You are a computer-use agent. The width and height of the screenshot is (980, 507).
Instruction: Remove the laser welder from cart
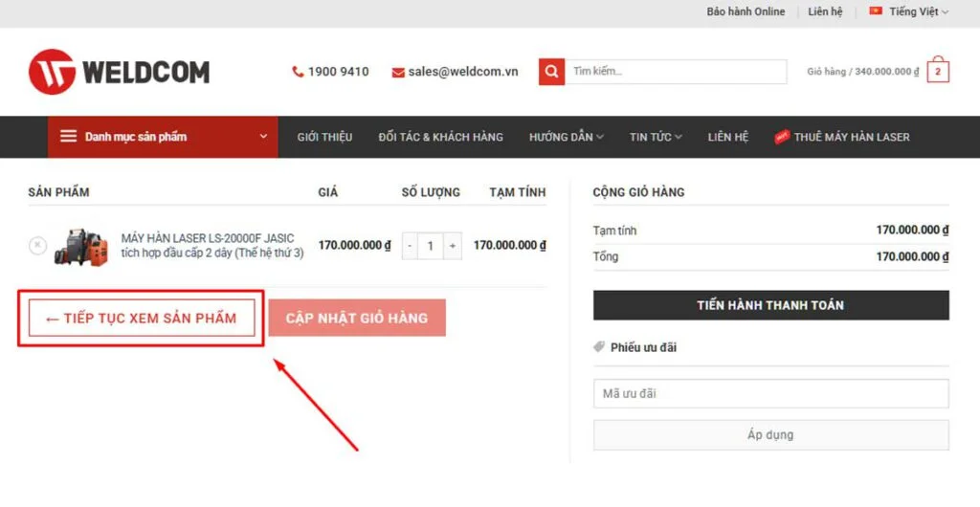[x=37, y=246]
